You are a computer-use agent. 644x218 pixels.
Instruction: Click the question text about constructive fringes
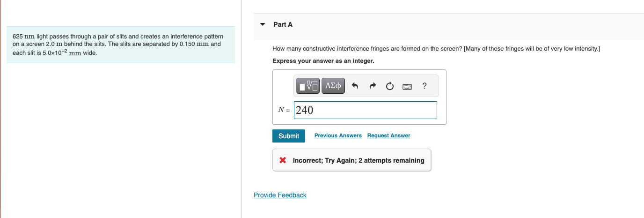click(x=436, y=49)
